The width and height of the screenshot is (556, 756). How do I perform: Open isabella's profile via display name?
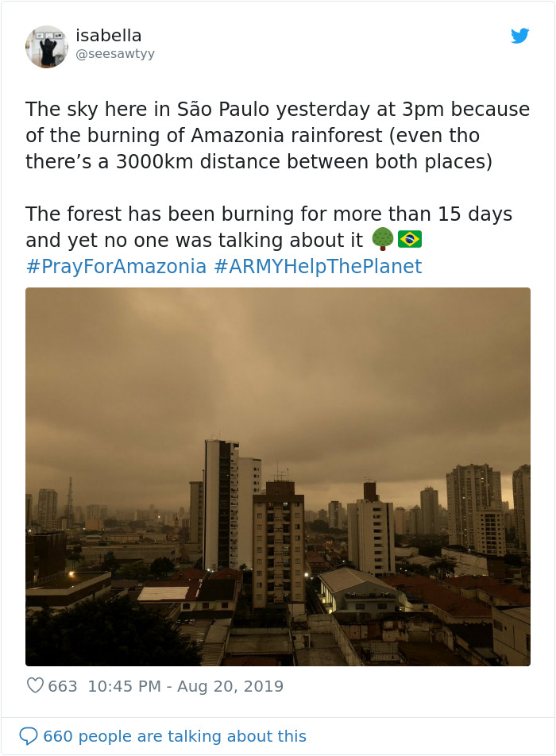click(x=107, y=35)
